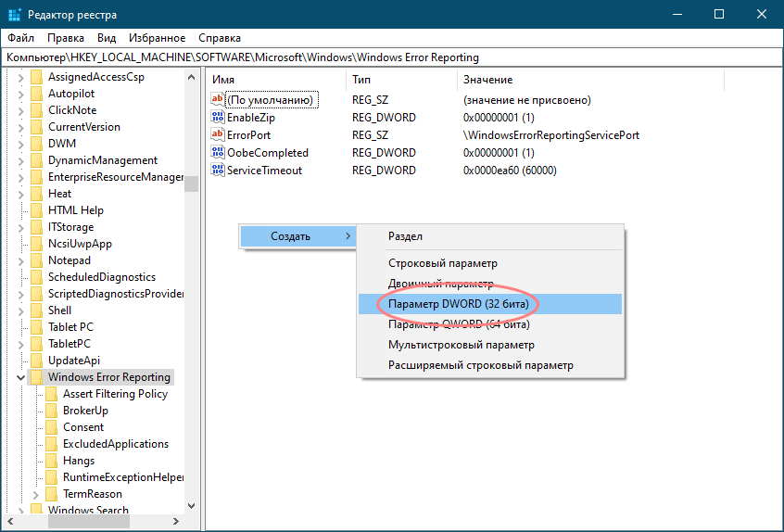
Task: Open the Избранное menu
Action: pos(158,38)
